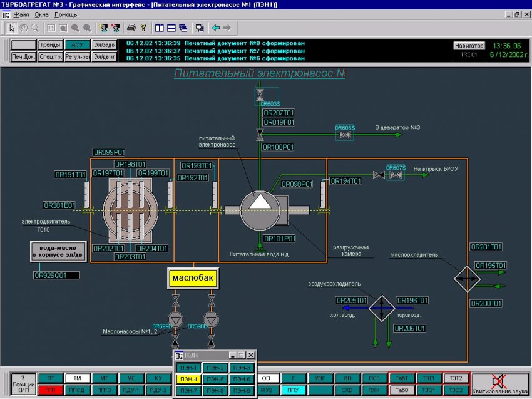Open the white ТМ screen button
The height and width of the screenshot is (399, 532).
point(78,378)
